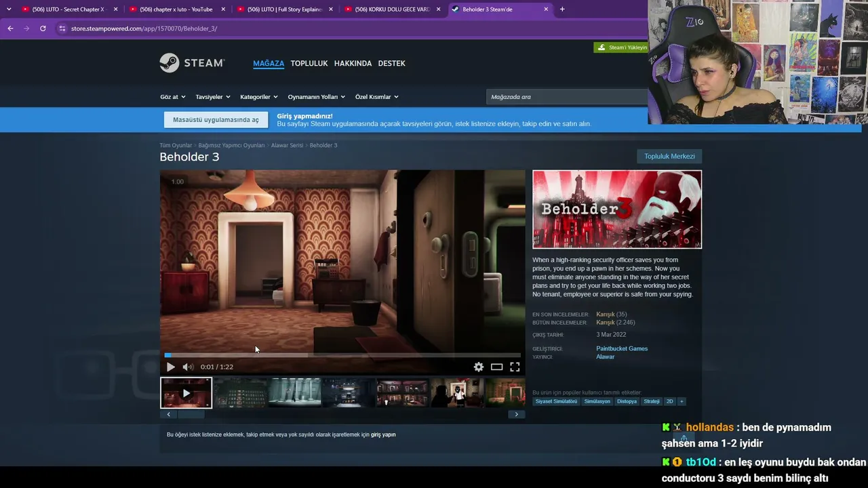Click the Beholder 3 header capsule image

point(617,209)
